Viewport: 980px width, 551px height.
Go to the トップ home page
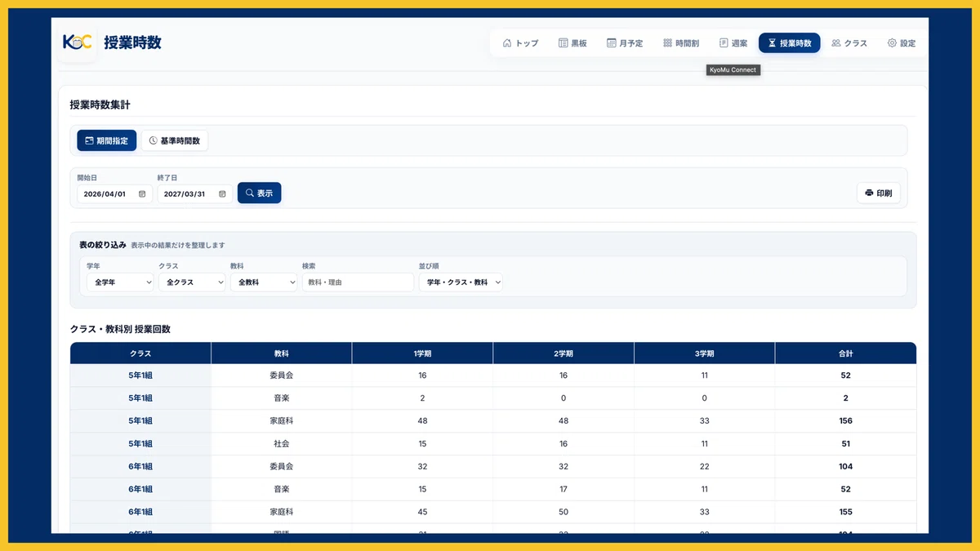(x=520, y=43)
